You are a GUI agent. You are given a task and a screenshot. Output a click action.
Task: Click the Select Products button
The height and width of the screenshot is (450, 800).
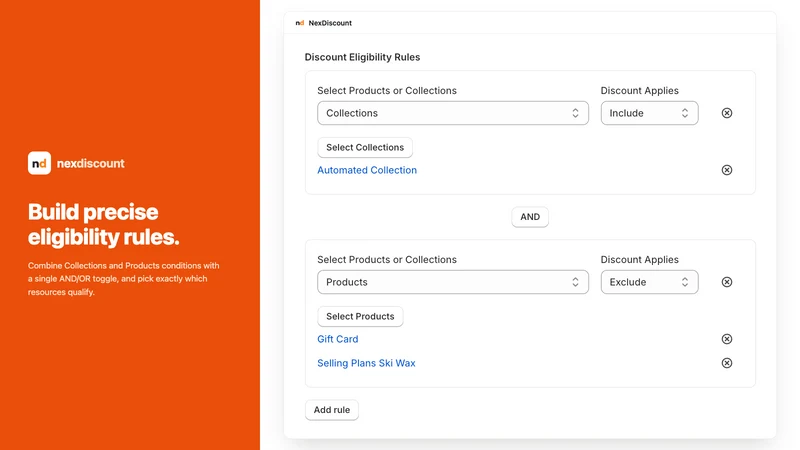360,316
